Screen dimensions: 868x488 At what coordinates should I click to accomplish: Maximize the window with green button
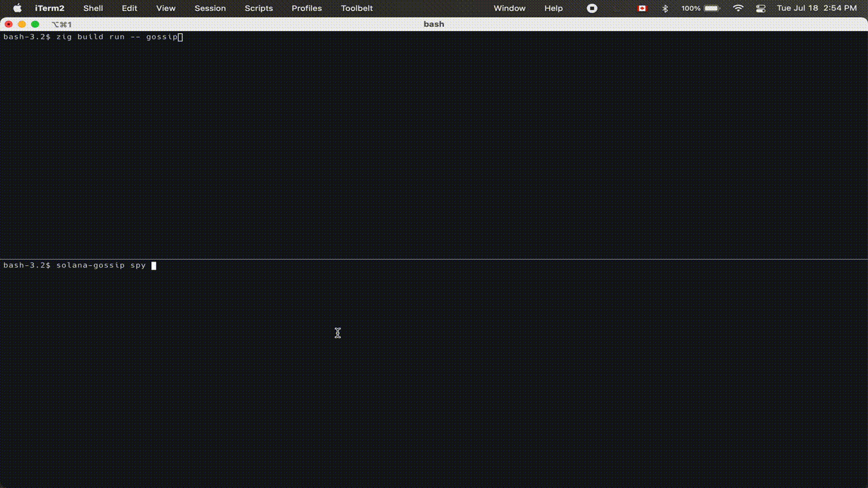pyautogui.click(x=35, y=24)
